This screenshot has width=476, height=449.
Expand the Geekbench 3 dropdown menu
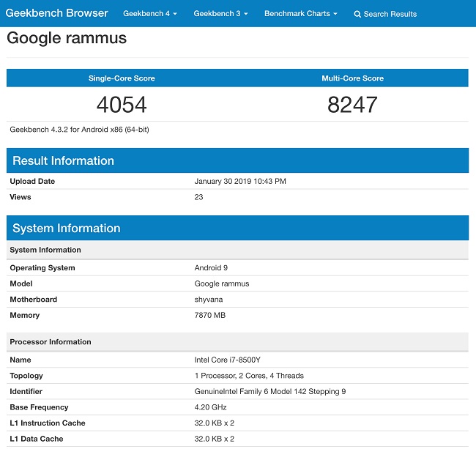click(x=220, y=14)
